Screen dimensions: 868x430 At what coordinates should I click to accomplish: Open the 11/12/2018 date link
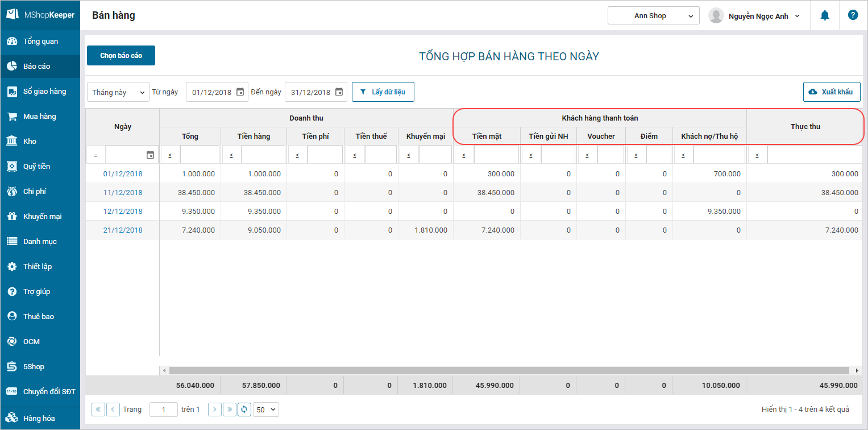point(123,193)
